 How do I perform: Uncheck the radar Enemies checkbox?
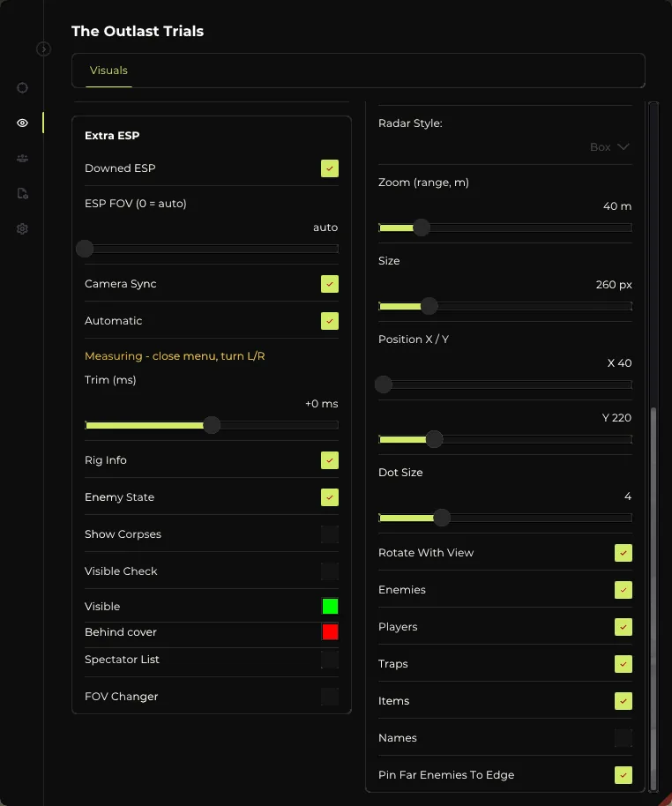623,590
